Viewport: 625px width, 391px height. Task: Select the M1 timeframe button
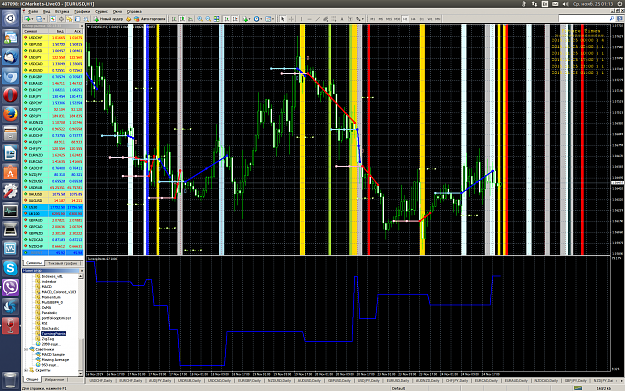[x=372, y=19]
